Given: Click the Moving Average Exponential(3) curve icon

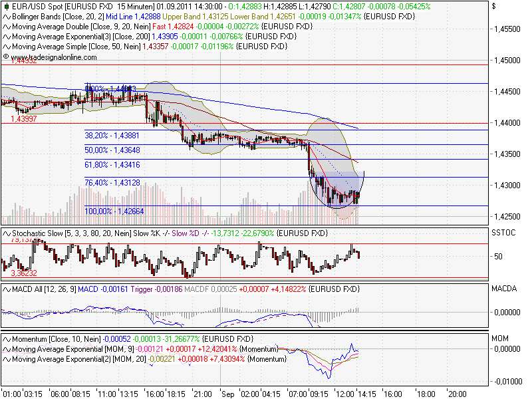Looking at the screenshot, I should [x=5, y=34].
